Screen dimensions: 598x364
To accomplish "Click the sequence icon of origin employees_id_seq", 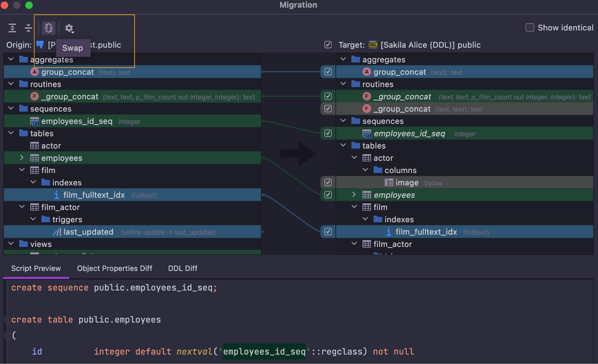I will click(35, 121).
